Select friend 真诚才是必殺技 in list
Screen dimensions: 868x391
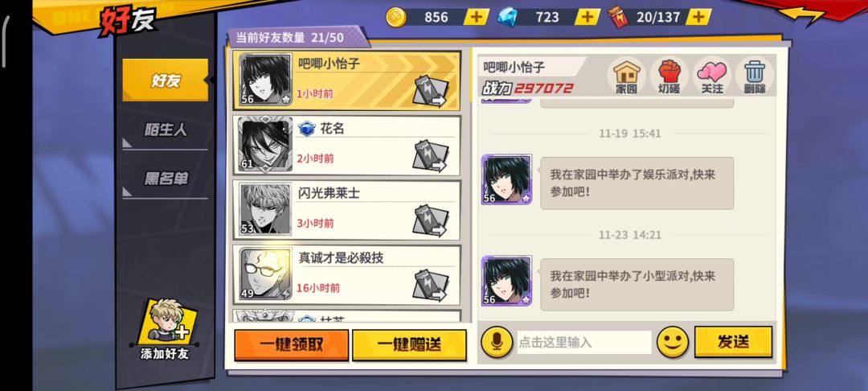point(346,275)
